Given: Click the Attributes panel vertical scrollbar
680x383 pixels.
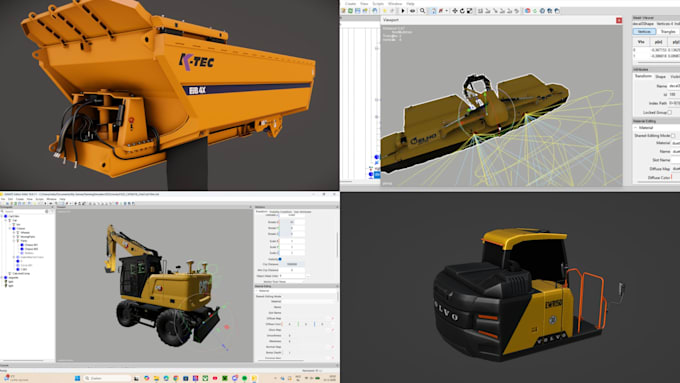Looking at the screenshot, I should (x=337, y=245).
